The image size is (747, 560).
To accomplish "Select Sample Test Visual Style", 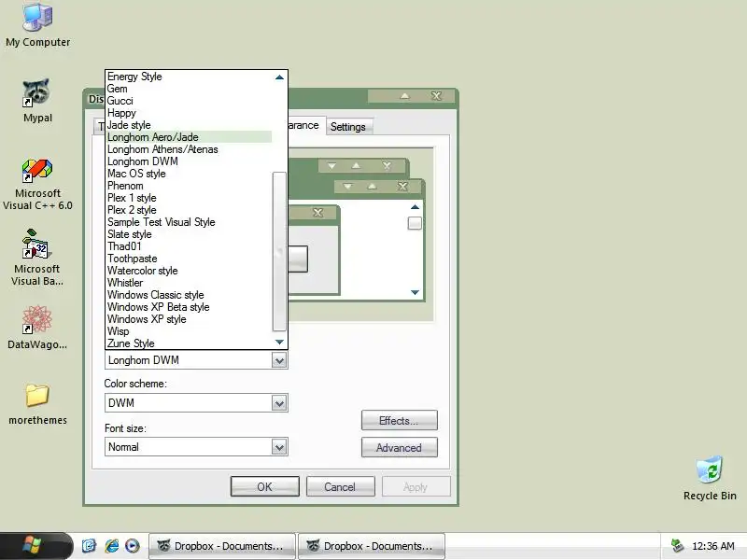I will pyautogui.click(x=190, y=222).
